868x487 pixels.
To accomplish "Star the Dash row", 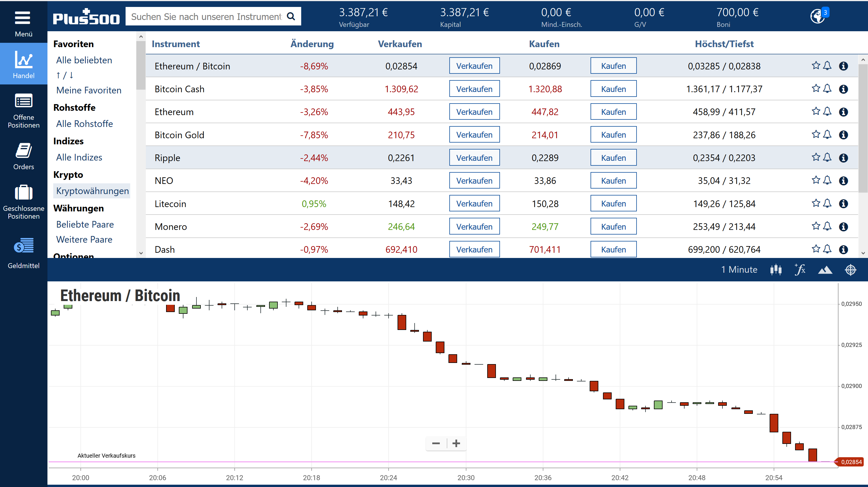I will tap(816, 249).
